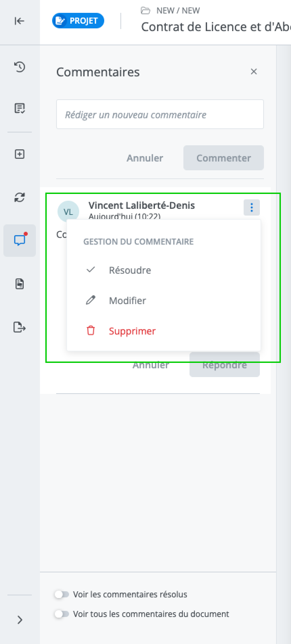Viewport: 291px width, 644px height.
Task: Select 'Supprimer' to delete comment
Action: tap(132, 331)
